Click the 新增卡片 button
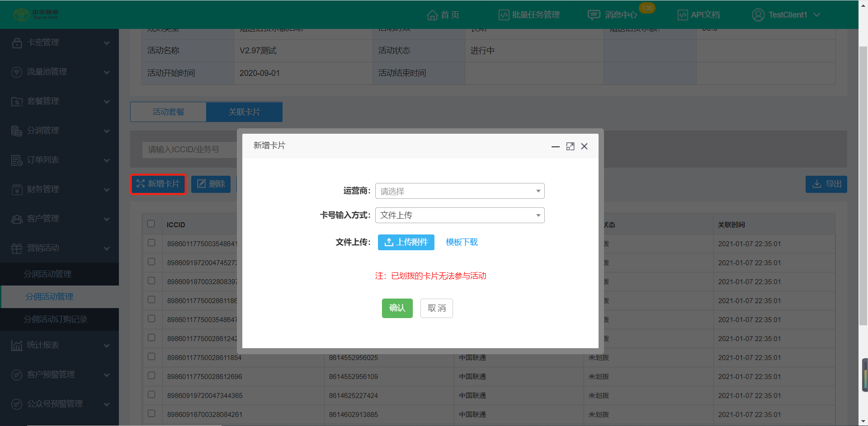Screen dimensions: 868x426 [x=158, y=184]
